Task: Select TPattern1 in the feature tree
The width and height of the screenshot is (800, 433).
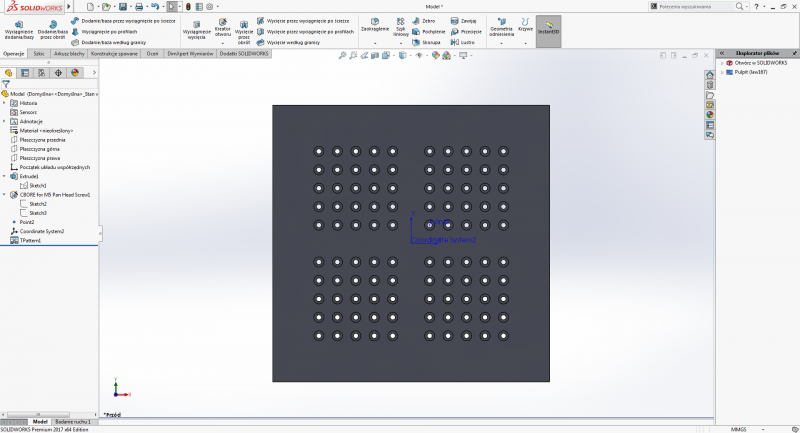Action: (30, 240)
